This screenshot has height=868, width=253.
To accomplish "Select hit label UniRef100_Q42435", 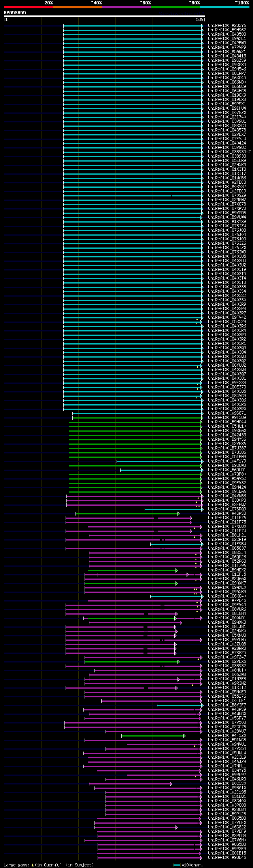I will pyautogui.click(x=227, y=435).
